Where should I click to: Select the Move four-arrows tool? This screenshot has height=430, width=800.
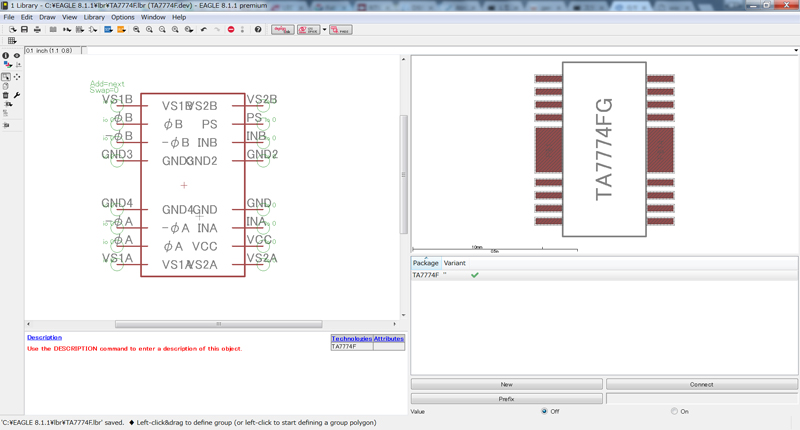[17, 77]
